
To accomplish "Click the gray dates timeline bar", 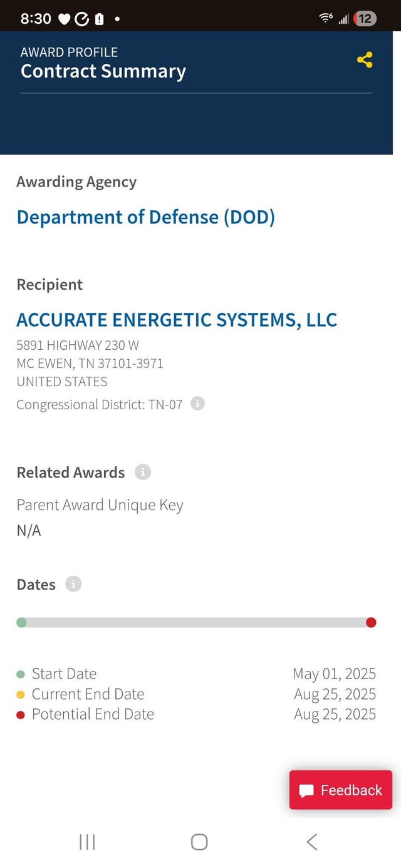I will [x=195, y=622].
